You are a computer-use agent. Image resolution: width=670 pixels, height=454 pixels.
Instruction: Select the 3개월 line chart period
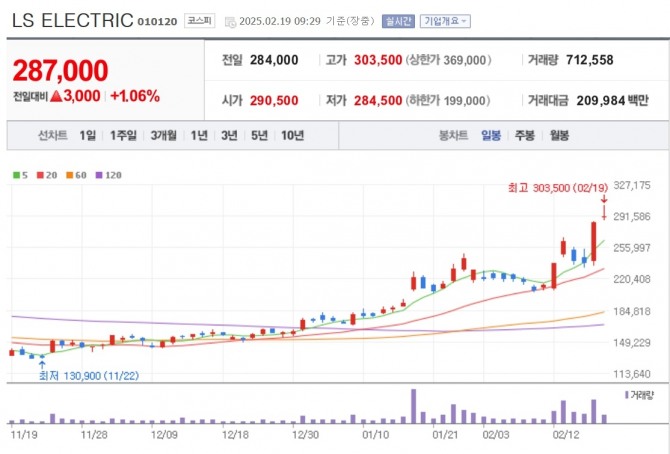click(164, 136)
